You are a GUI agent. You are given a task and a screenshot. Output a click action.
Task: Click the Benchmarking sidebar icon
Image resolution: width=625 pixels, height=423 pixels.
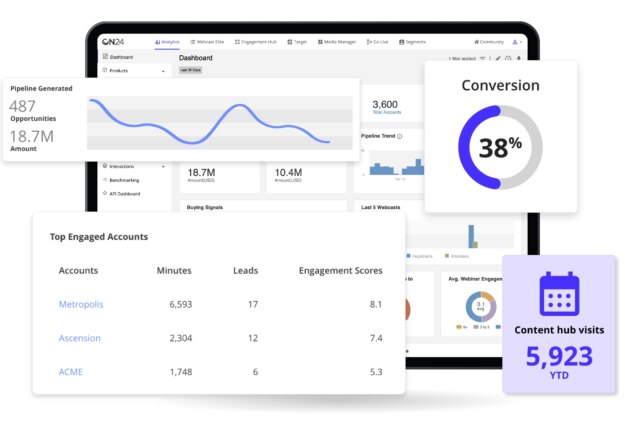point(104,180)
